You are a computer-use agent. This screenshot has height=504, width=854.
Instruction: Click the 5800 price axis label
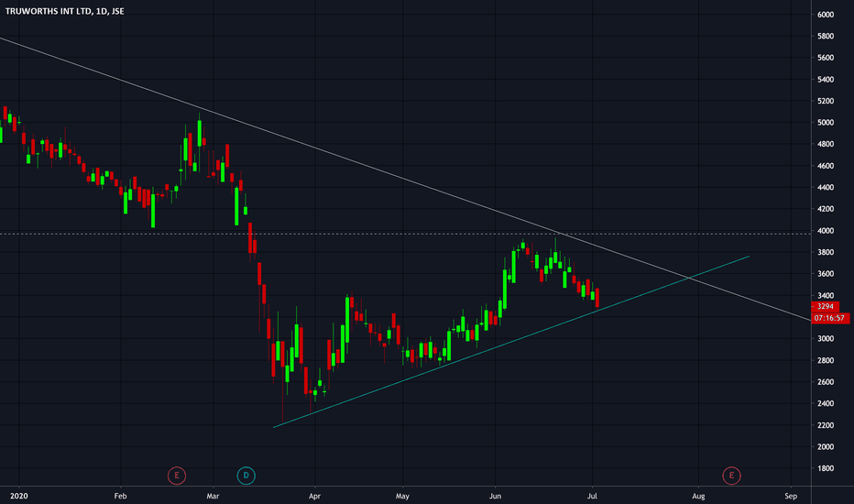click(825, 36)
